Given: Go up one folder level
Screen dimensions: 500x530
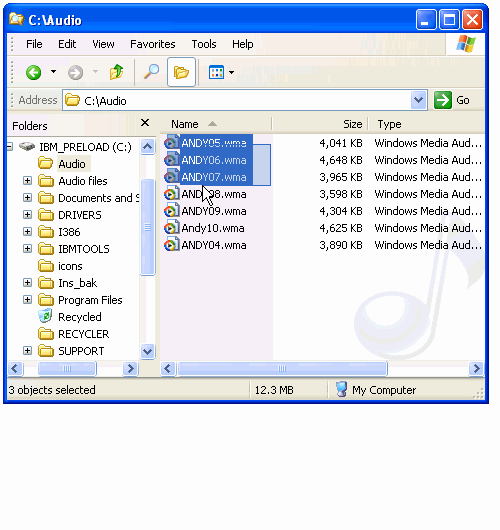Looking at the screenshot, I should click(116, 72).
